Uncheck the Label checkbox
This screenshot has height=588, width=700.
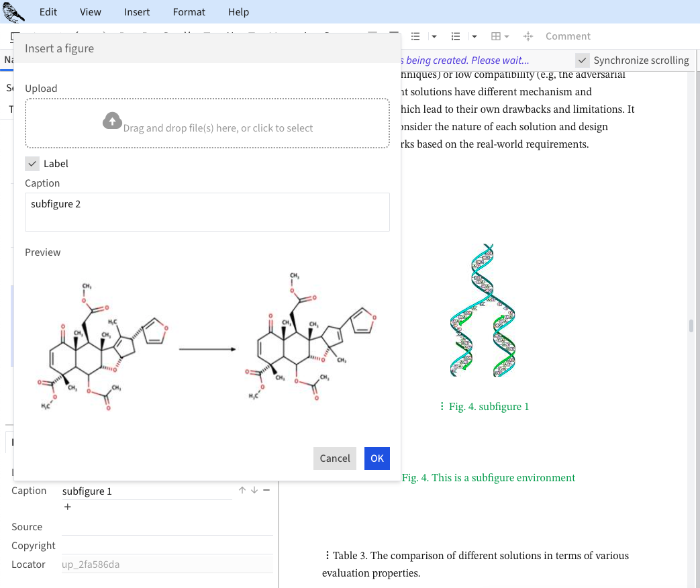click(x=32, y=164)
